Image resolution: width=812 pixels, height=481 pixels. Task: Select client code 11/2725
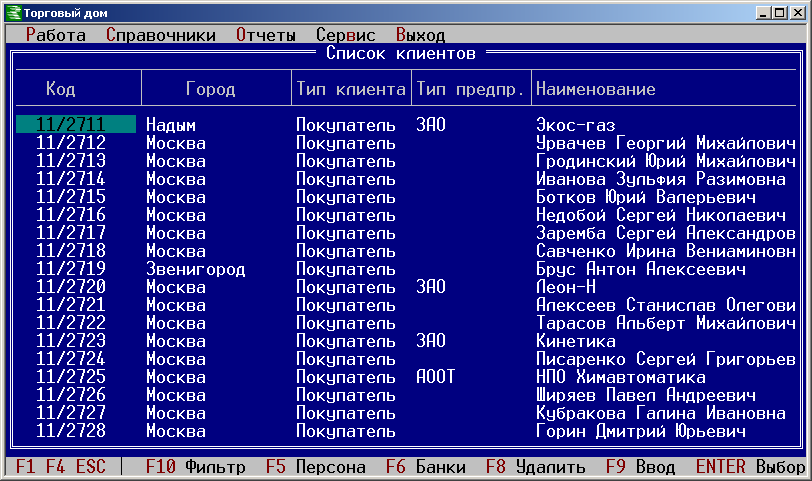pos(71,376)
